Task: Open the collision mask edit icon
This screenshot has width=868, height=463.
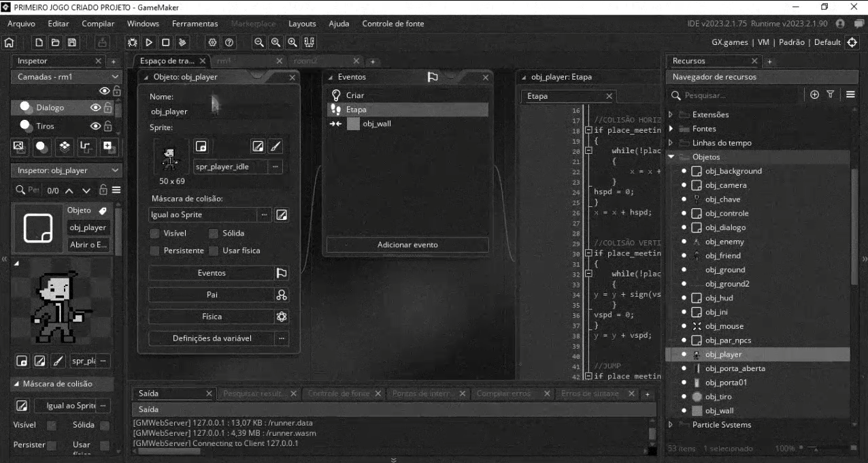Action: point(282,214)
